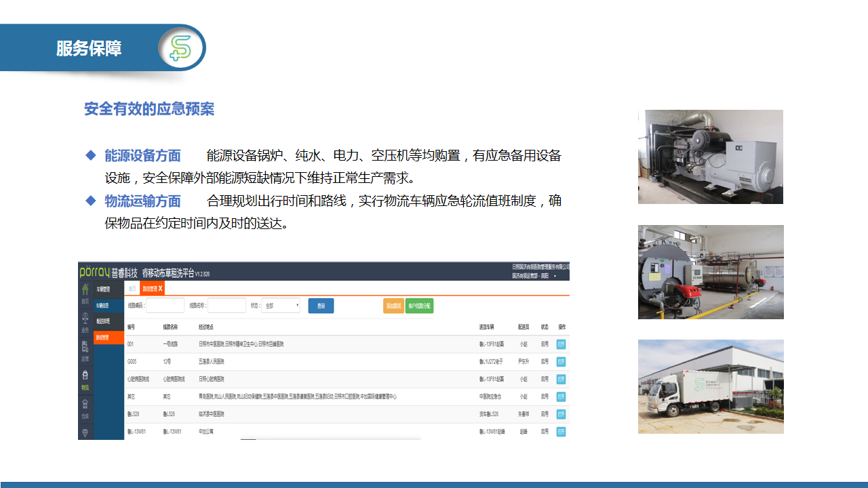Image resolution: width=868 pixels, height=488 pixels.
Task: Select 车辆信息 in the submenu
Action: tap(102, 306)
